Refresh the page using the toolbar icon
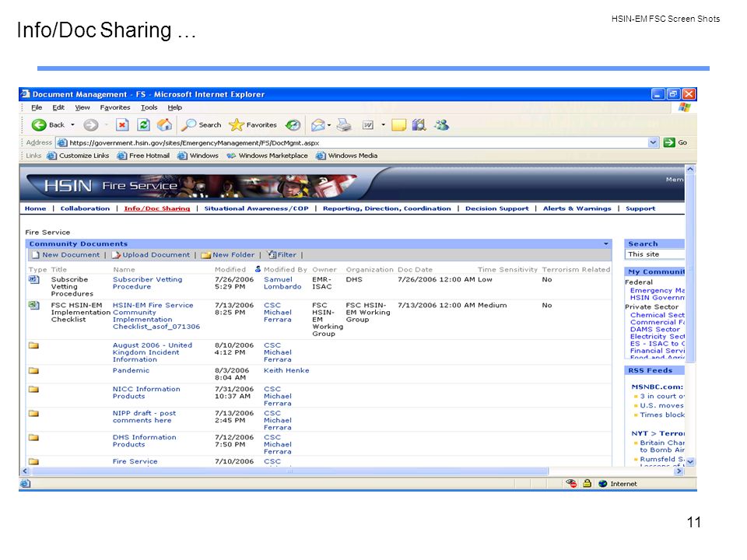 pyautogui.click(x=143, y=124)
